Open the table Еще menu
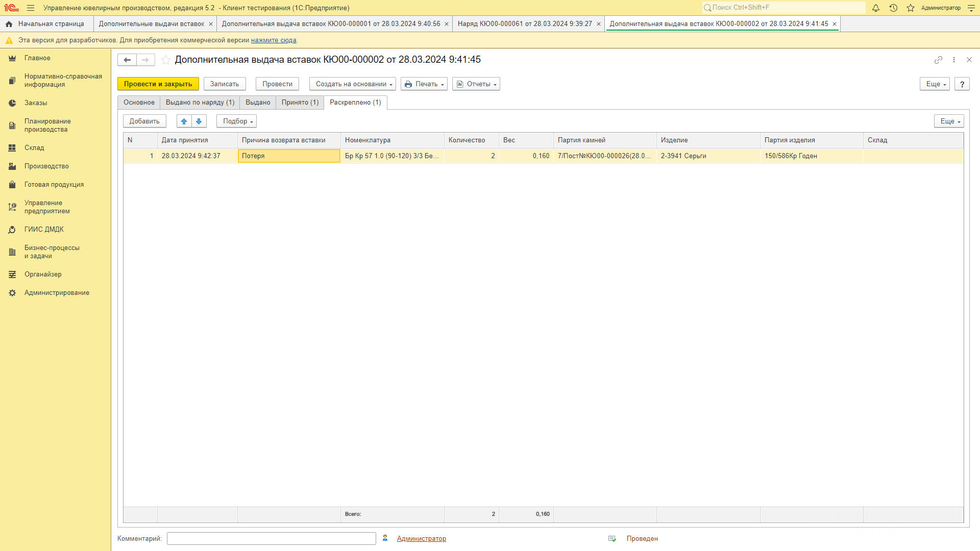Screen dimensions: 980x551 [949, 121]
